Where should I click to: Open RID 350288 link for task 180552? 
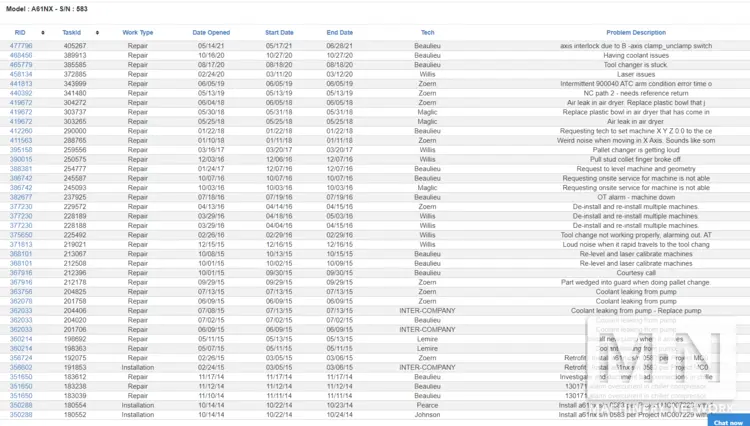(x=21, y=415)
